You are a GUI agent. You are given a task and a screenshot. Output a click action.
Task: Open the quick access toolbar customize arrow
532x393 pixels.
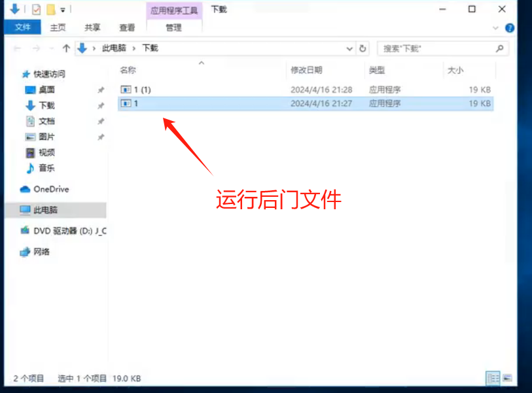pos(63,10)
